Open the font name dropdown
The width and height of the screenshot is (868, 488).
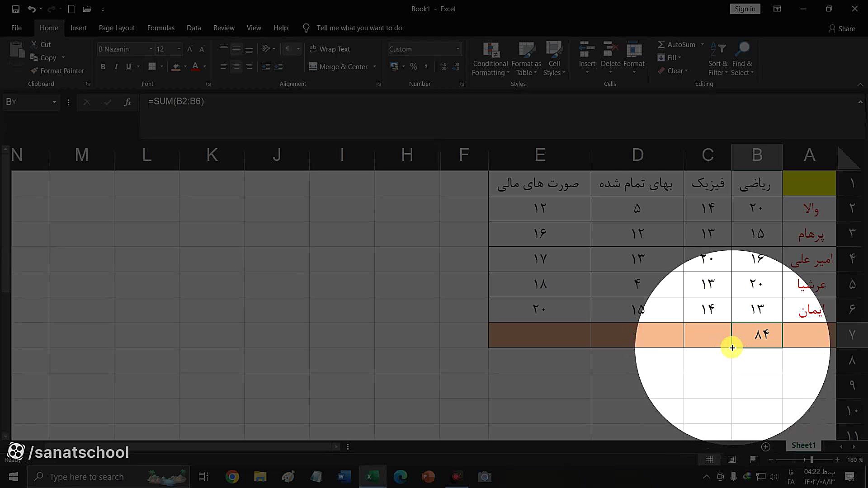click(151, 49)
